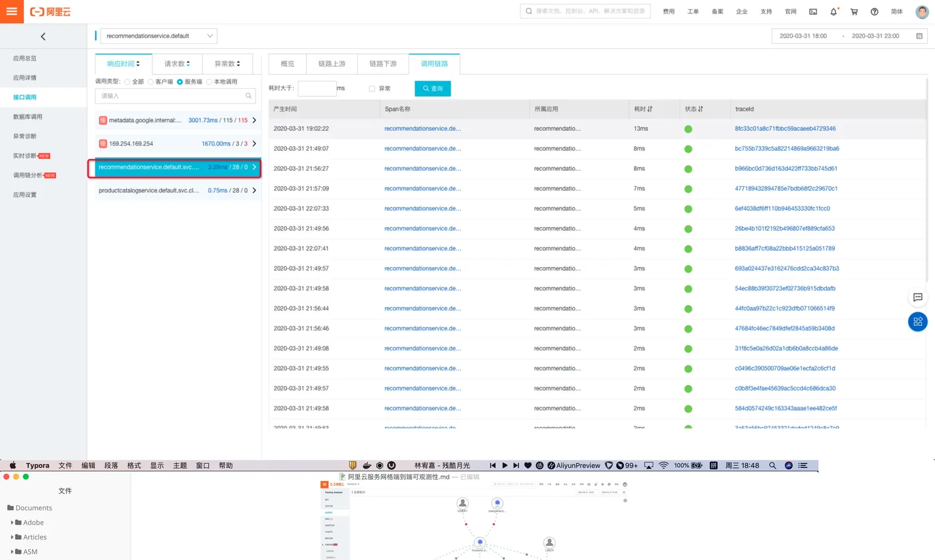Tick the 异常 checkbox

(372, 88)
